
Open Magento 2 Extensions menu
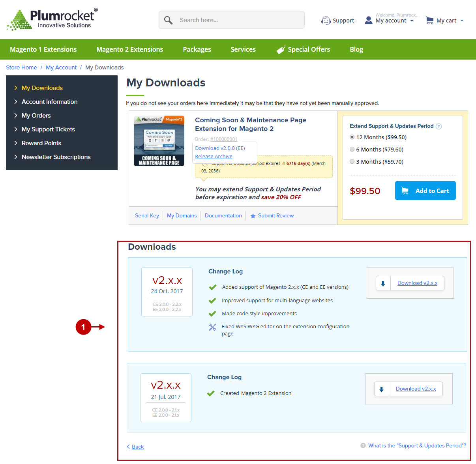(x=130, y=49)
